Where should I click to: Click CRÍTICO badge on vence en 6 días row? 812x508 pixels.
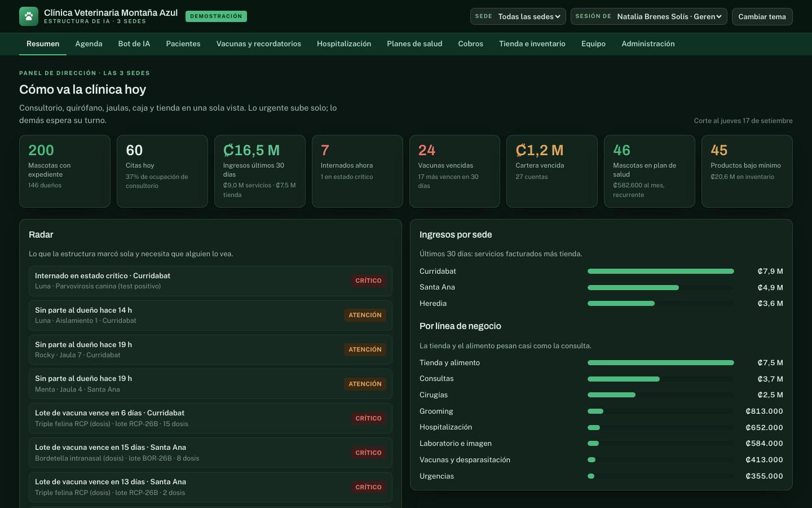(x=368, y=418)
